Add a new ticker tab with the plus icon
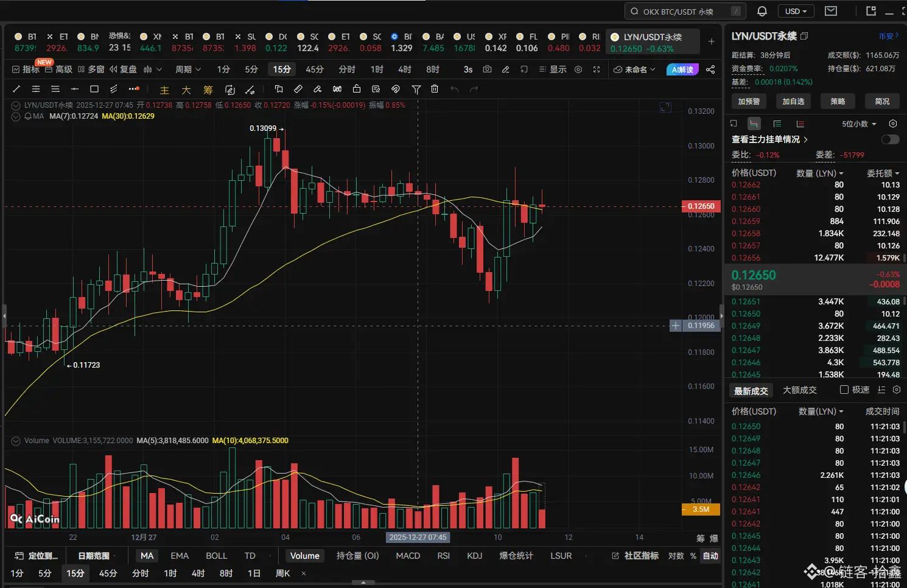This screenshot has width=907, height=588. (711, 41)
